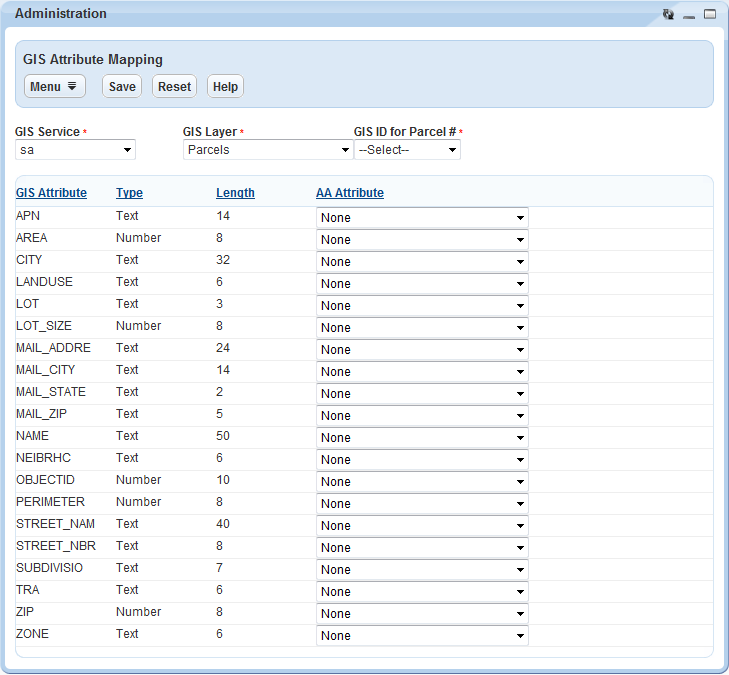
Task: Open AA Attribute dropdown for APN
Action: [422, 217]
